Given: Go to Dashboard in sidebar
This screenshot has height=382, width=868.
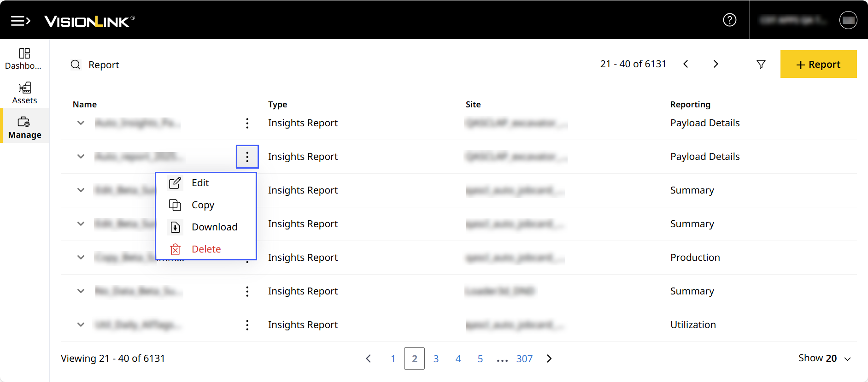Looking at the screenshot, I should point(24,59).
